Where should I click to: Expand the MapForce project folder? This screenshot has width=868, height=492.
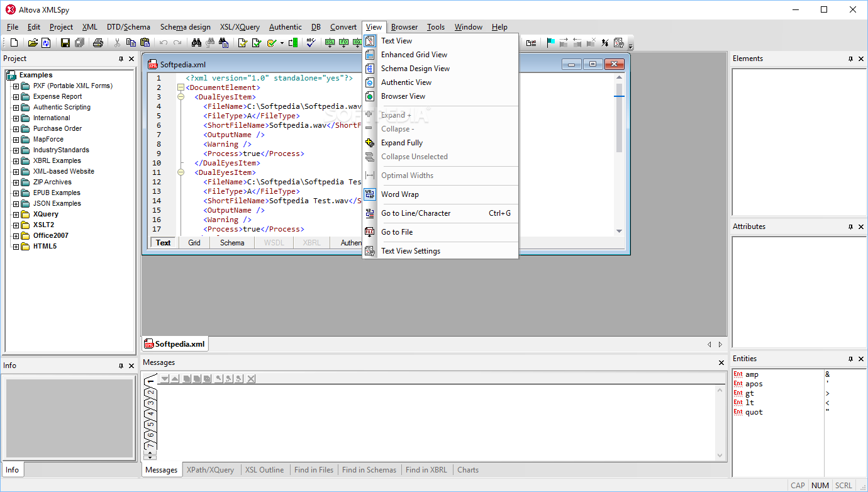pos(16,140)
